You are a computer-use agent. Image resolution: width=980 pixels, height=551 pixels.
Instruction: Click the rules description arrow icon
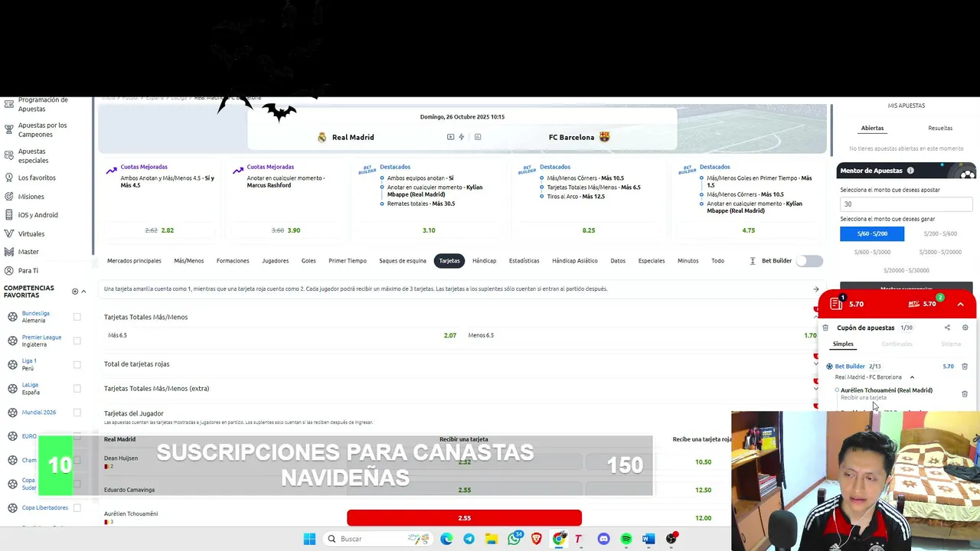click(816, 289)
